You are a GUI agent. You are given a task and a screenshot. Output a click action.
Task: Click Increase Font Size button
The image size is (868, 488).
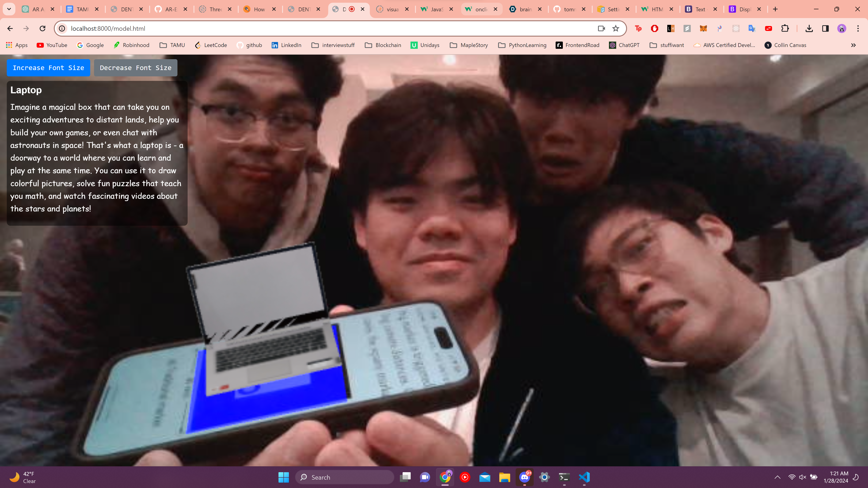pos(48,68)
